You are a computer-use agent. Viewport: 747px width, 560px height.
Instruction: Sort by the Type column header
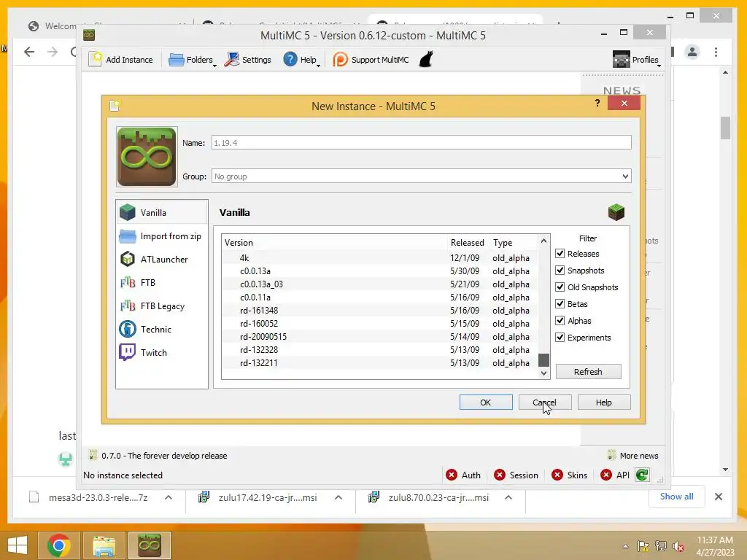click(514, 242)
